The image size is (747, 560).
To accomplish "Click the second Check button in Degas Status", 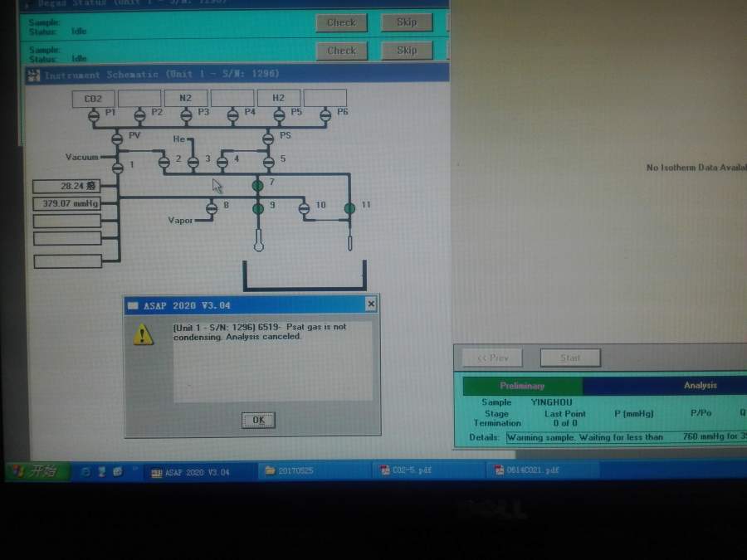I will (x=342, y=51).
